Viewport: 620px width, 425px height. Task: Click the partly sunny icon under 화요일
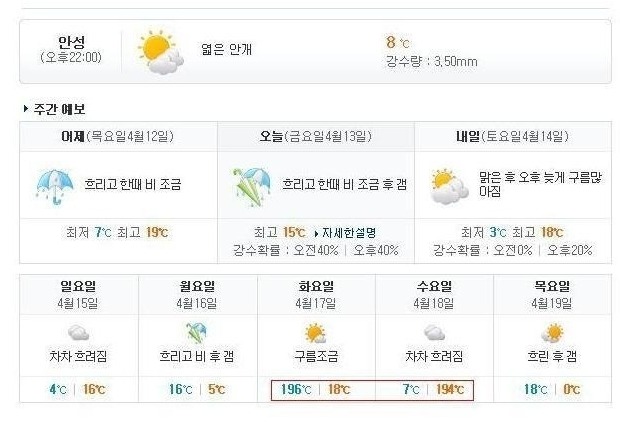coord(314,332)
